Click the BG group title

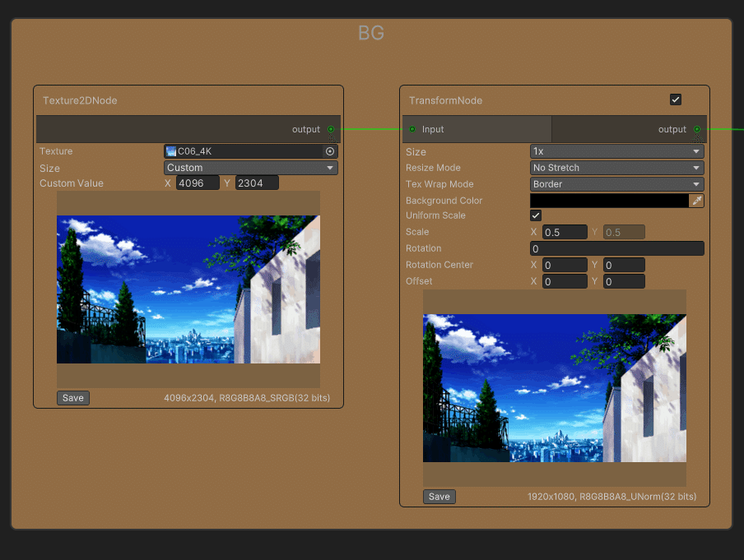point(371,33)
